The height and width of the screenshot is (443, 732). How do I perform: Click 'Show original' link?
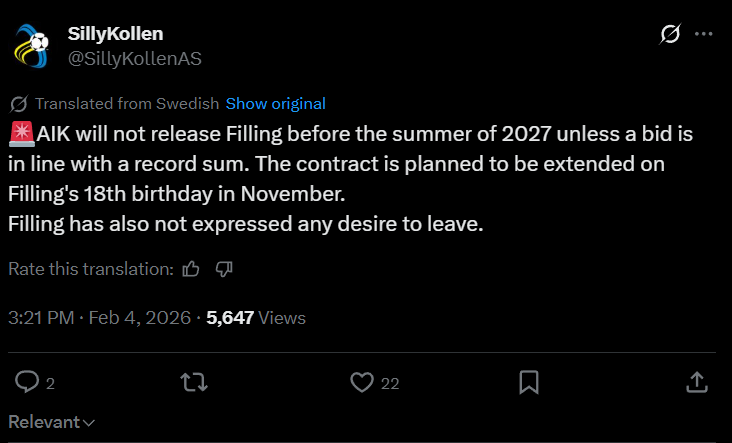click(275, 103)
